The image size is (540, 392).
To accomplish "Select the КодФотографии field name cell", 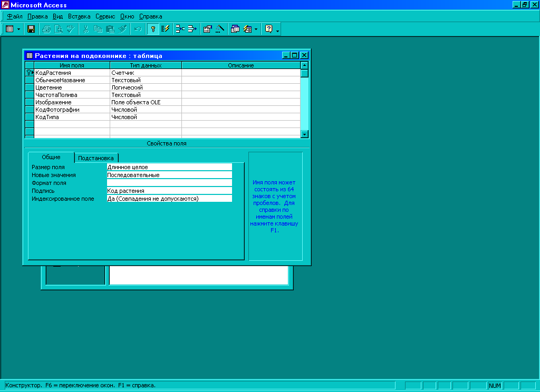I will click(72, 110).
